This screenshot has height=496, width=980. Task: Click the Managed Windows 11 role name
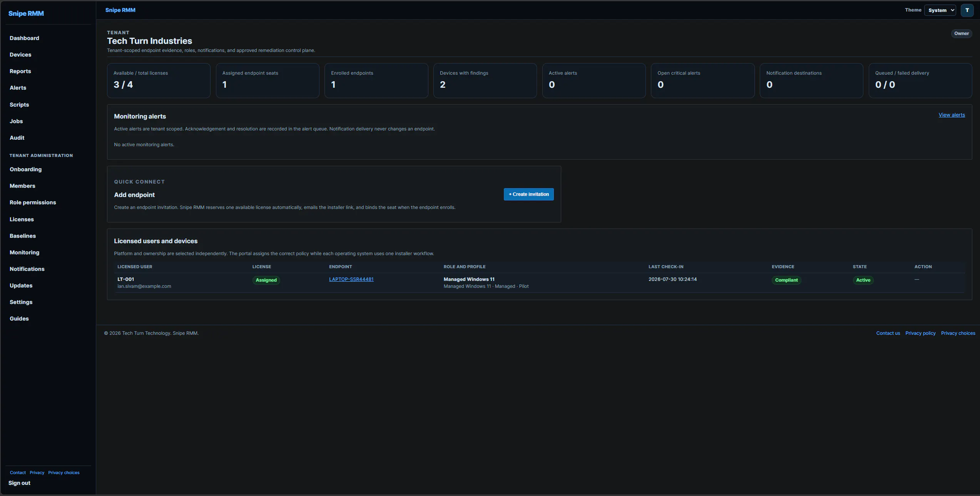469,279
